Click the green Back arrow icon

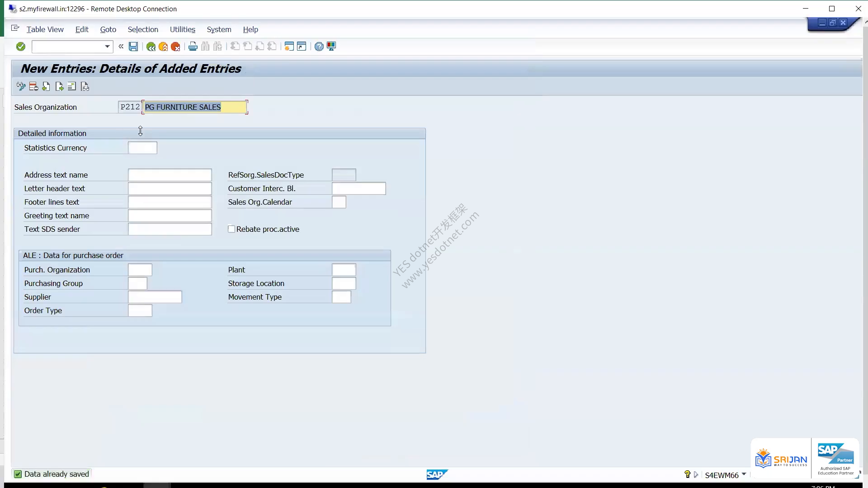click(x=151, y=47)
